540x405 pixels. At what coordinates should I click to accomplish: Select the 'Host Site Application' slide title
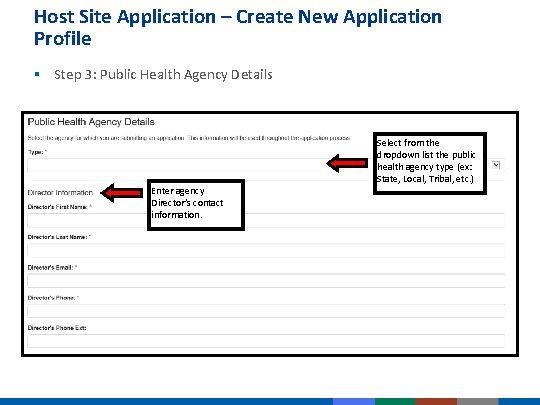click(238, 28)
